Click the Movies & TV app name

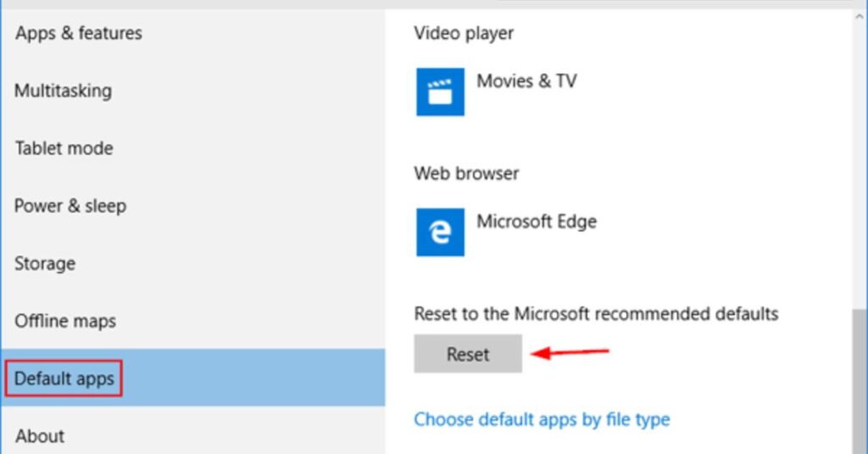(526, 81)
